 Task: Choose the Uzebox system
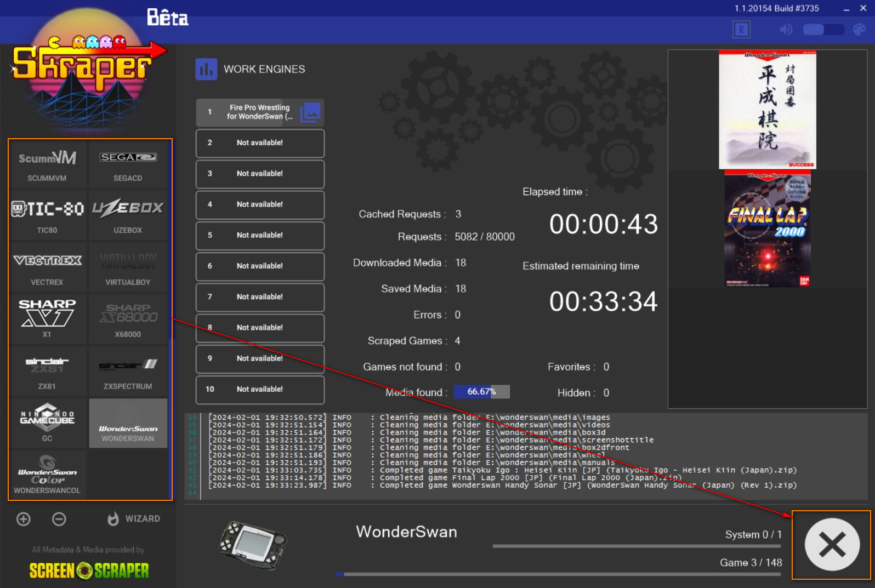128,216
